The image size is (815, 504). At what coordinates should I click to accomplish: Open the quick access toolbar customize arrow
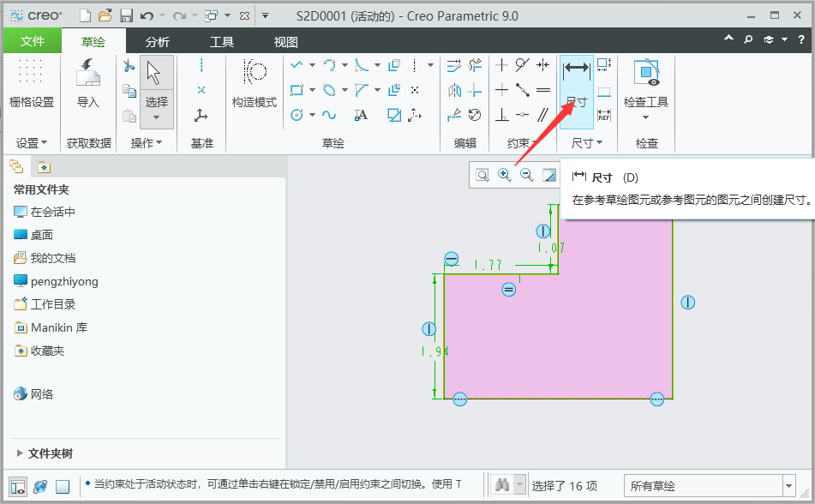click(265, 16)
